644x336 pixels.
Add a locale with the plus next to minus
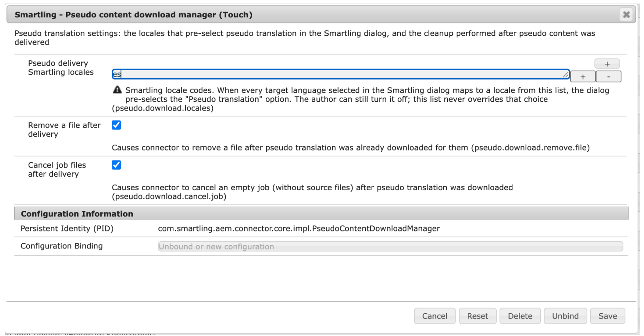[x=583, y=77]
